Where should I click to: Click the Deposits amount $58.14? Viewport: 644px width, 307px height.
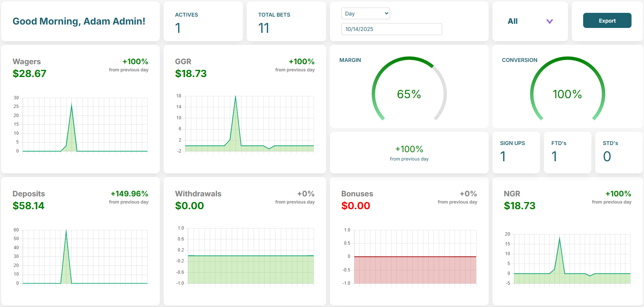click(28, 206)
